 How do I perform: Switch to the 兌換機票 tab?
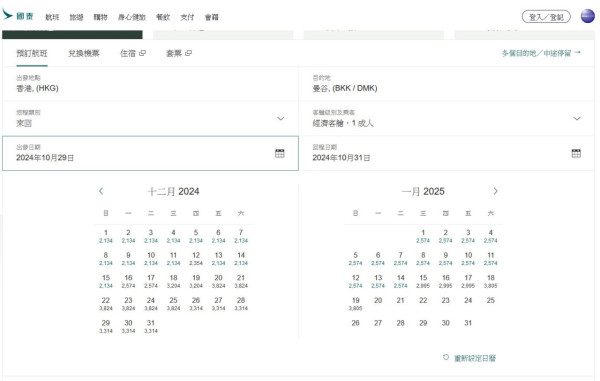tap(84, 53)
